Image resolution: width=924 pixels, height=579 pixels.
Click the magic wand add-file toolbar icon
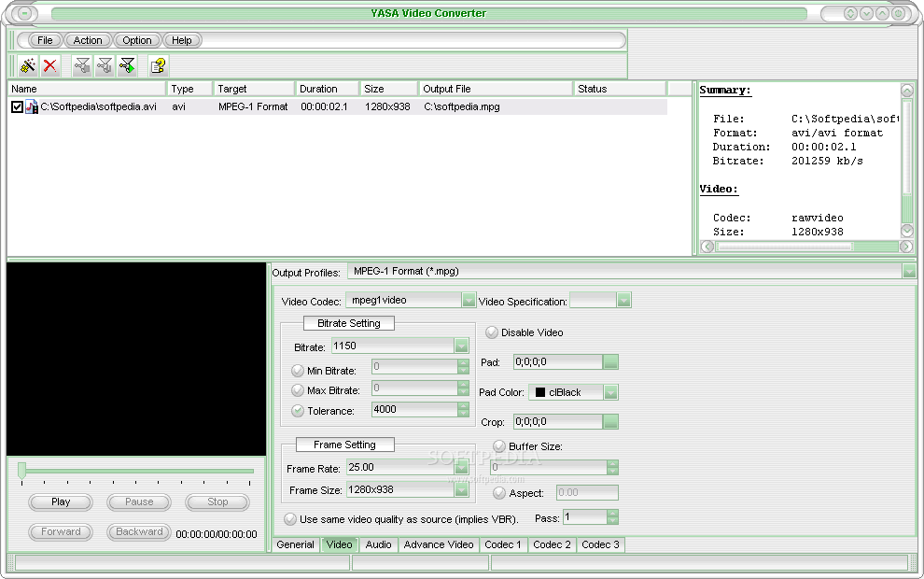coord(28,65)
